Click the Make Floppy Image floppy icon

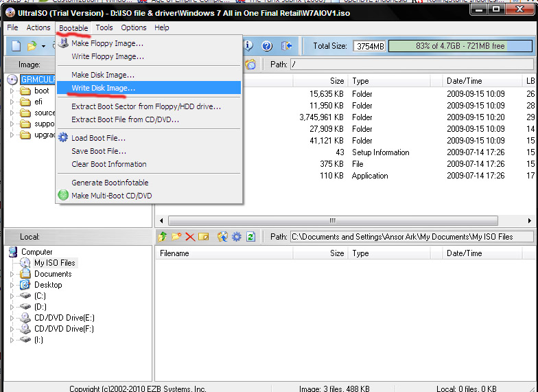63,43
